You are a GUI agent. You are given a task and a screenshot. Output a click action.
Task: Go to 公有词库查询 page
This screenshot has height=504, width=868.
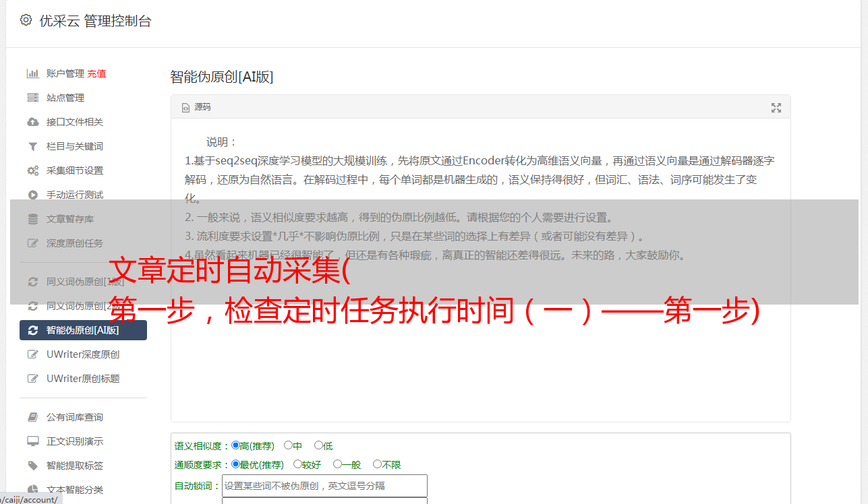(x=75, y=417)
